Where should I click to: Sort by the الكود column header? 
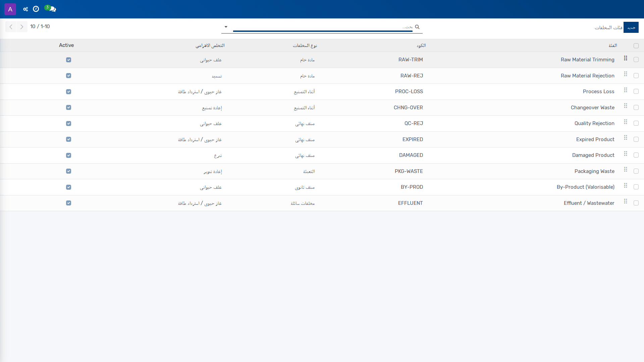click(421, 46)
